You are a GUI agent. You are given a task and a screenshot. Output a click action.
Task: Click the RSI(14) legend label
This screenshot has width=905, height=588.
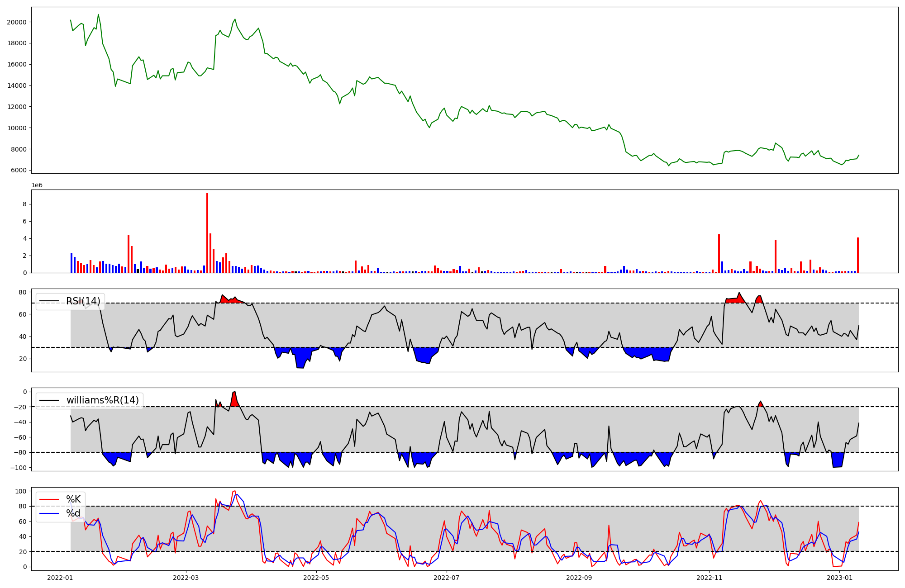(83, 301)
